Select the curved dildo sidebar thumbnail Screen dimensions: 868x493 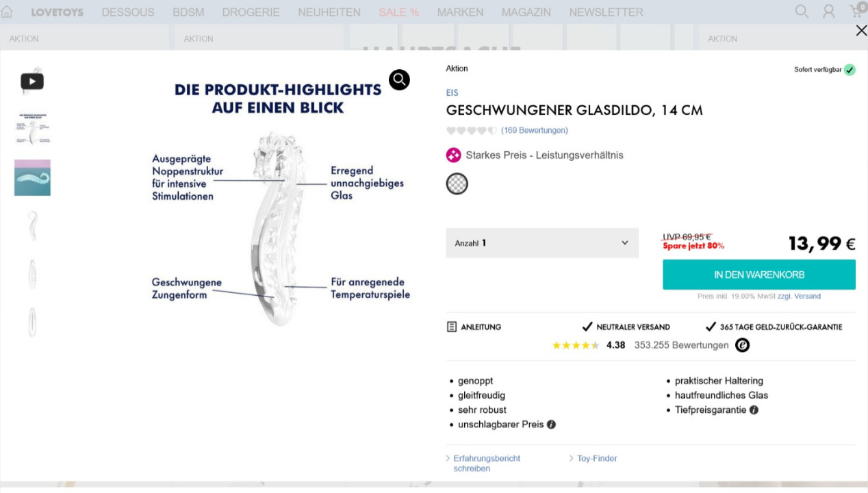[x=32, y=225]
